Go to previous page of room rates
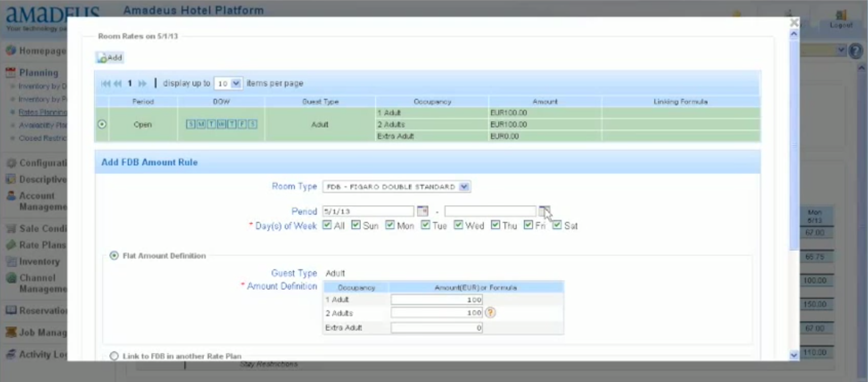868x382 pixels. point(118,84)
